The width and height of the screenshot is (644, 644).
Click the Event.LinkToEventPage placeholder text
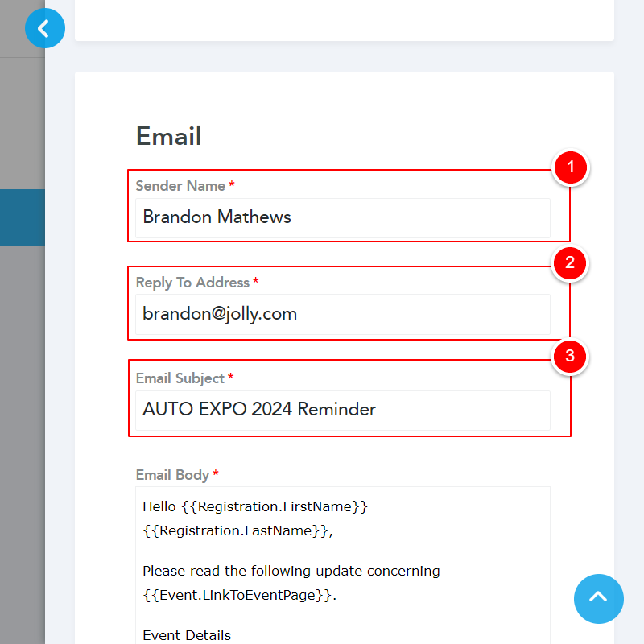[242, 595]
